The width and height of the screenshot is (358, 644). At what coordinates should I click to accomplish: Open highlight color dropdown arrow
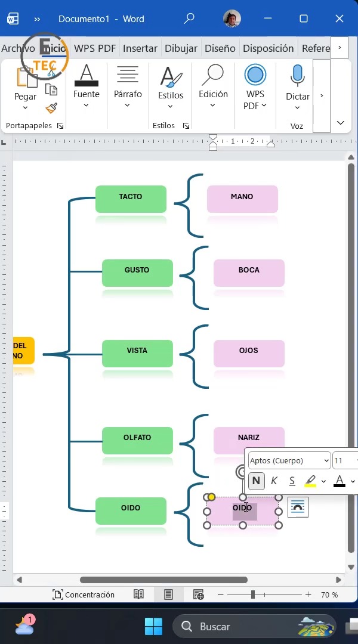pos(324,481)
